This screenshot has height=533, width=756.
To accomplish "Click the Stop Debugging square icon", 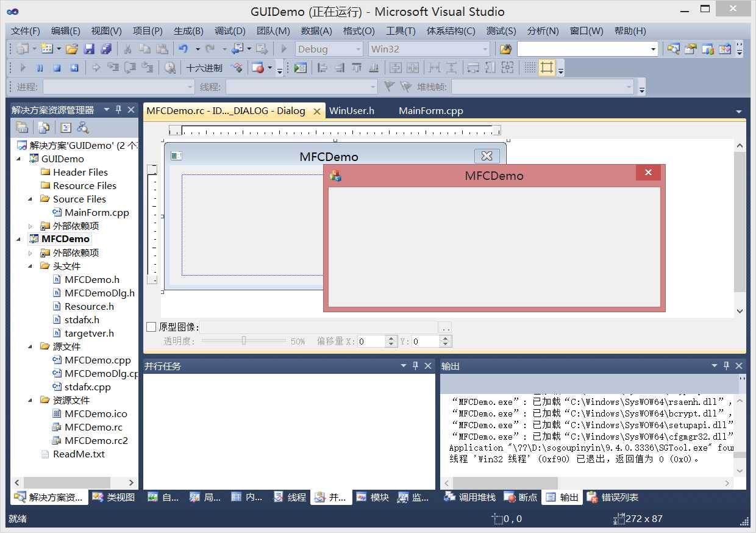I will (57, 68).
